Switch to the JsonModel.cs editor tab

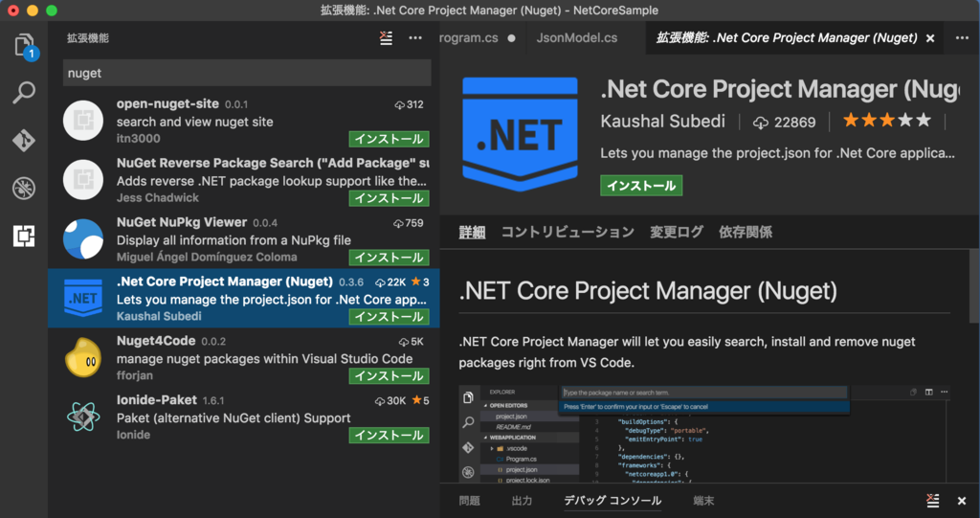pyautogui.click(x=576, y=38)
